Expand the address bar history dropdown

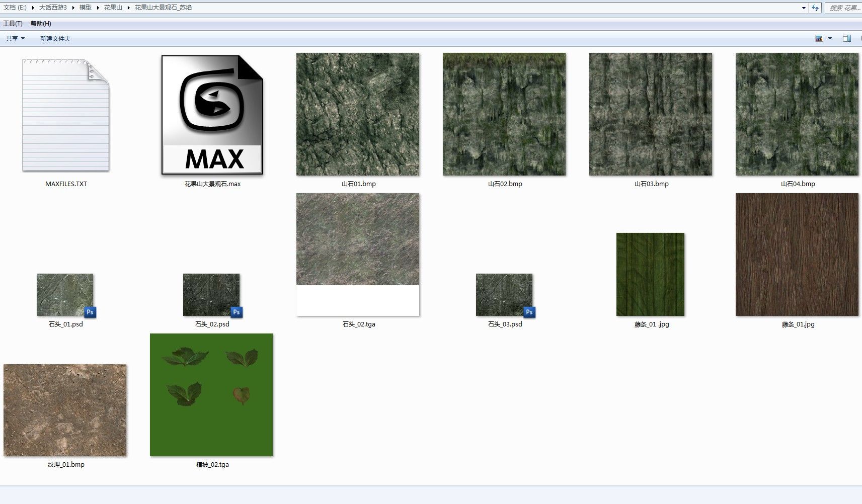point(804,8)
